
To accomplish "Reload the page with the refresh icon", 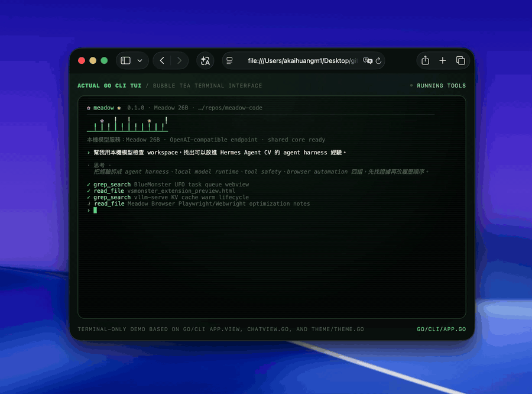I will coord(379,61).
